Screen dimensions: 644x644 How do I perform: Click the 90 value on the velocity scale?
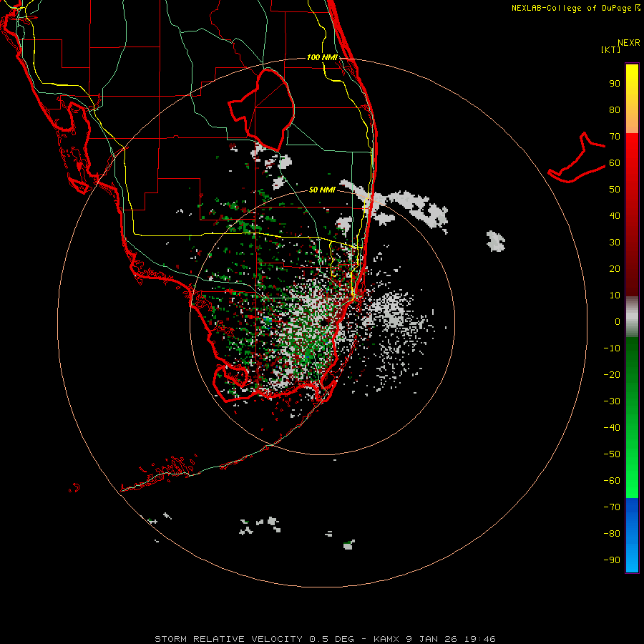615,84
